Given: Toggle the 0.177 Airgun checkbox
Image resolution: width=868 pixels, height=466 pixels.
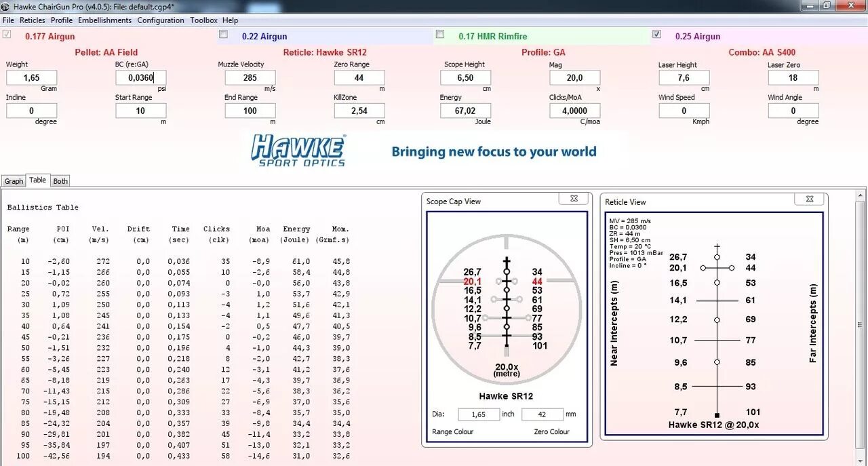Looking at the screenshot, I should click(x=7, y=35).
